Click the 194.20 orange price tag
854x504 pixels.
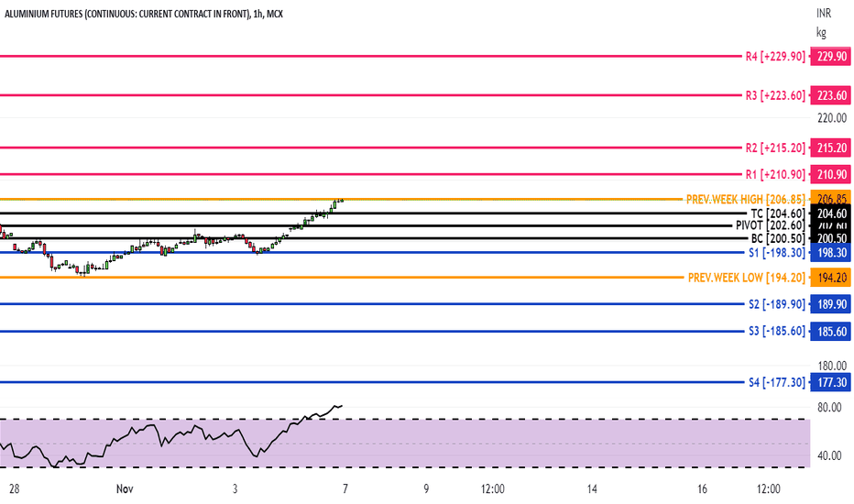830,278
